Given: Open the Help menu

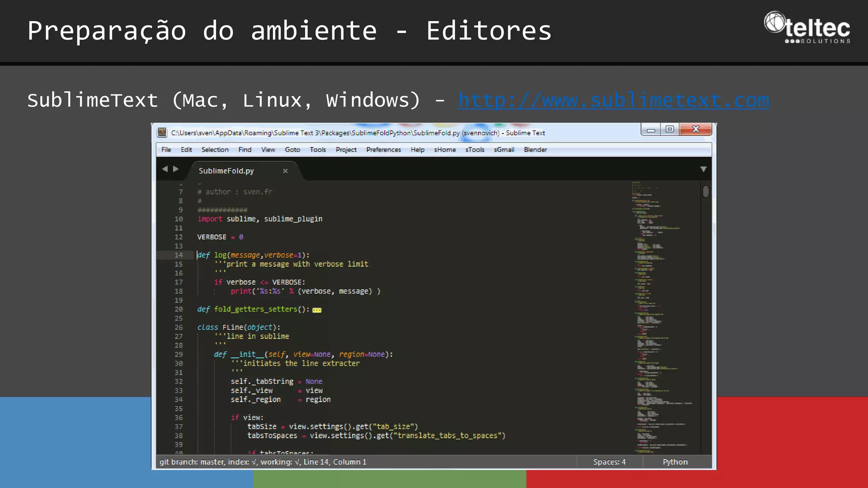Looking at the screenshot, I should click(417, 150).
